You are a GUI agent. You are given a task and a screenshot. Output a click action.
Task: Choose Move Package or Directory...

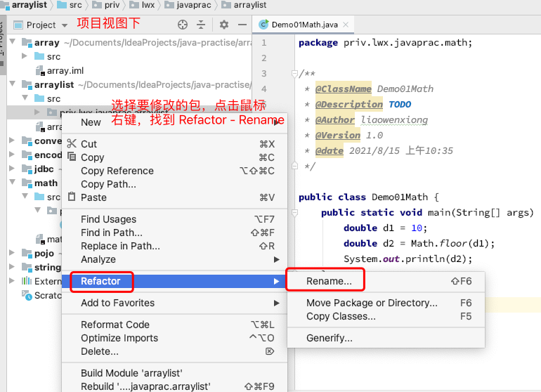(386, 303)
